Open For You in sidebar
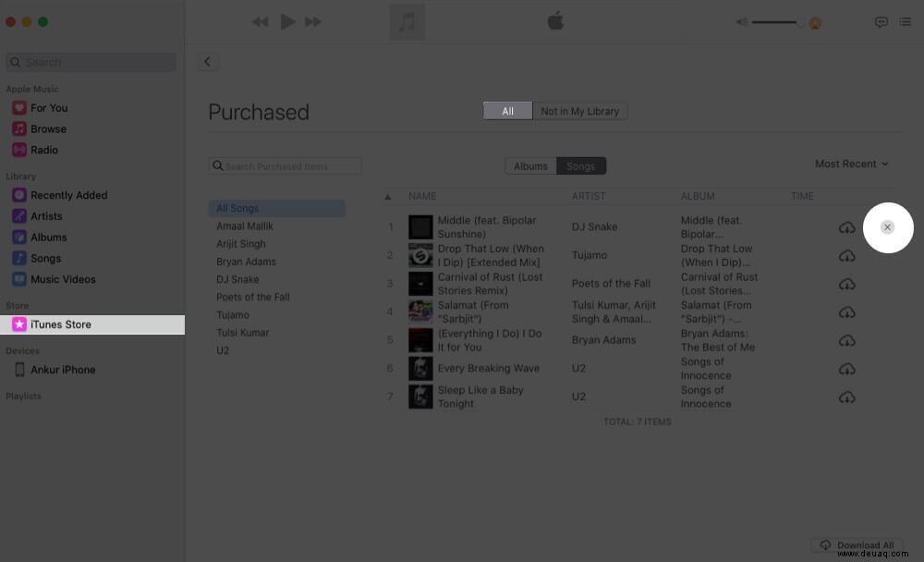This screenshot has width=924, height=562. (49, 108)
